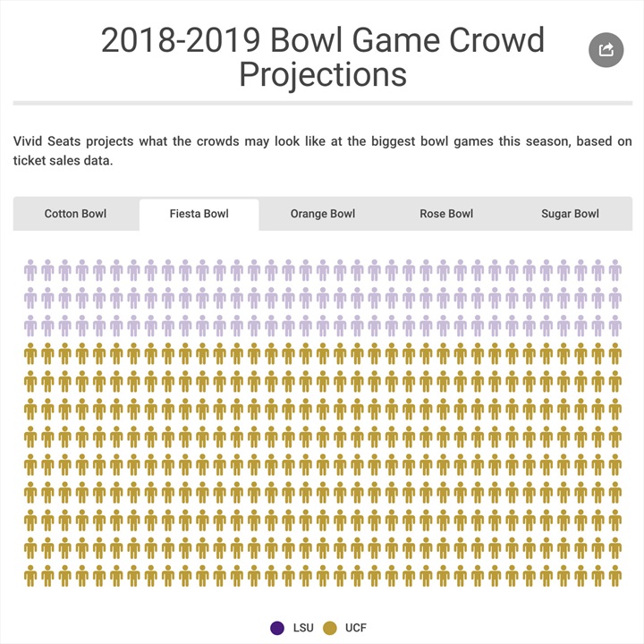This screenshot has height=644, width=644.
Task: Open the Orange Bowl tab
Action: click(x=322, y=214)
